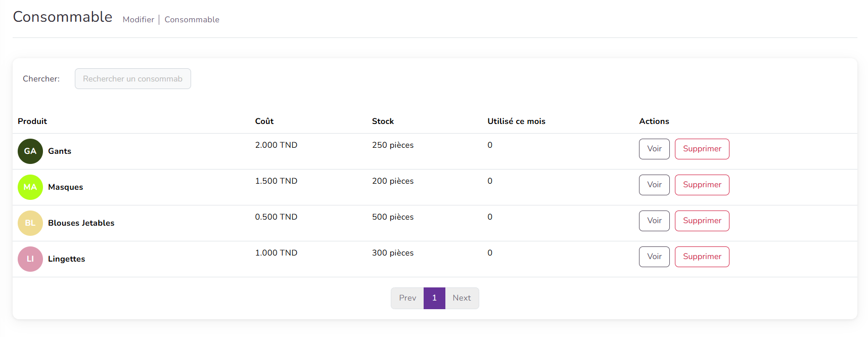The width and height of the screenshot is (868, 337).
Task: Click the GA avatar icon for Gants
Action: 30,151
